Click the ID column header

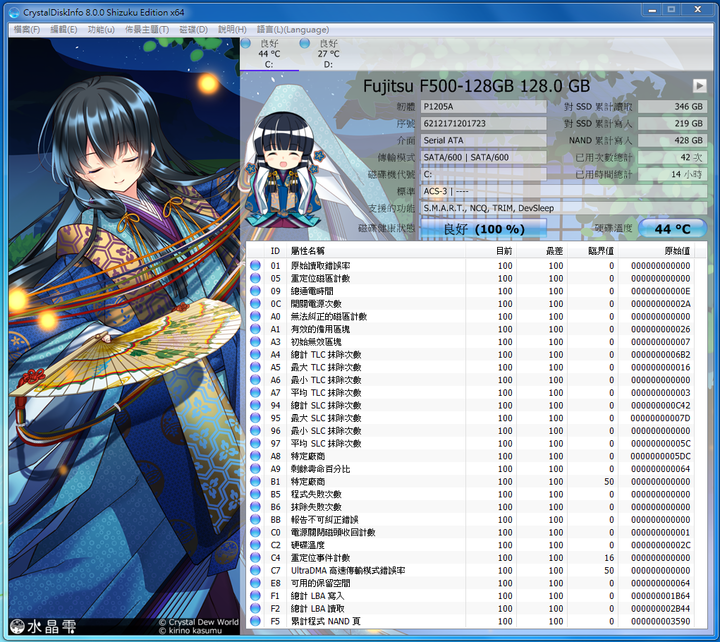pos(276,251)
